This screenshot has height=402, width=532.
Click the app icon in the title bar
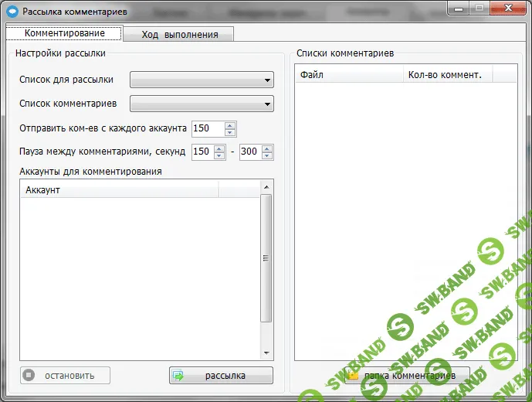click(x=12, y=12)
